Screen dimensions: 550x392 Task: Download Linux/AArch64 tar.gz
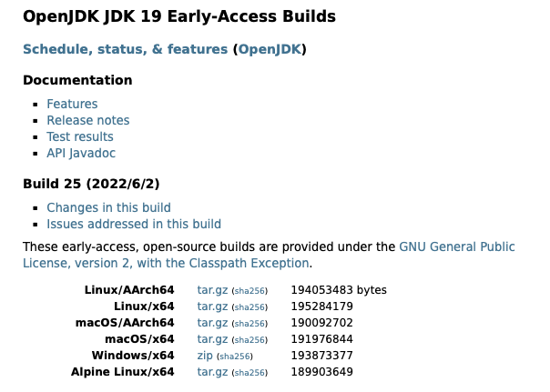pyautogui.click(x=212, y=290)
